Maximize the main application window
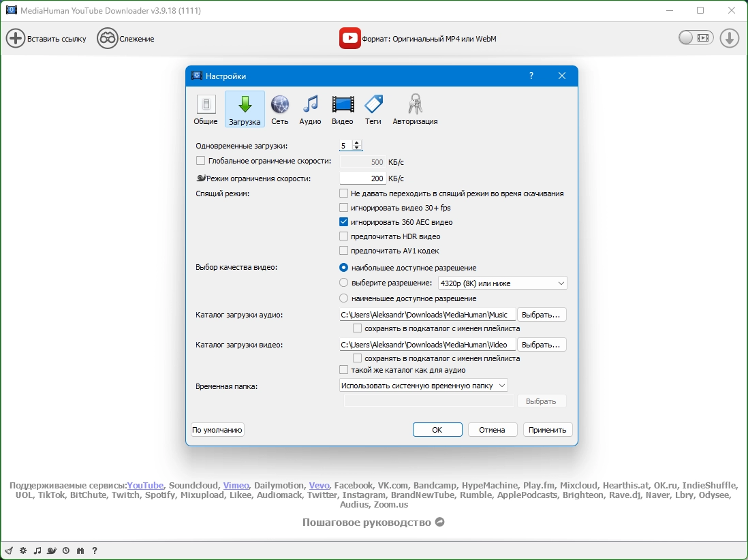Screen dimensions: 748x560 coord(700,10)
